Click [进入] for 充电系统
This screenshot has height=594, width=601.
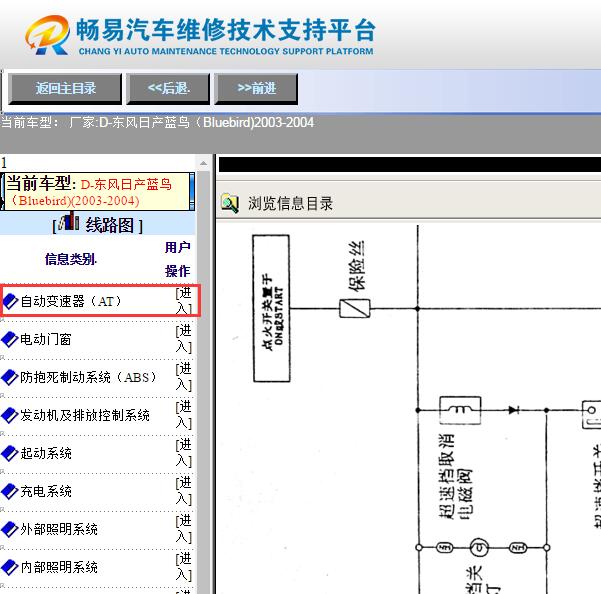coord(184,491)
